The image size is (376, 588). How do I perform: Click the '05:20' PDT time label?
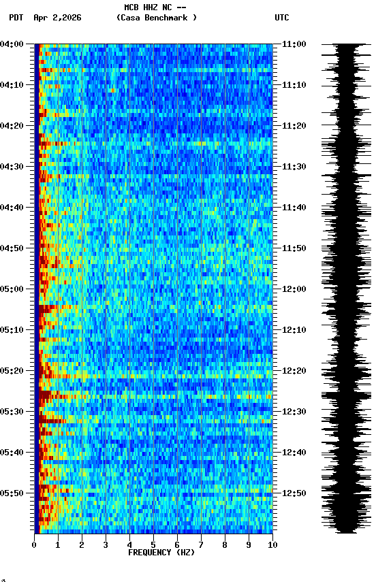click(x=12, y=372)
